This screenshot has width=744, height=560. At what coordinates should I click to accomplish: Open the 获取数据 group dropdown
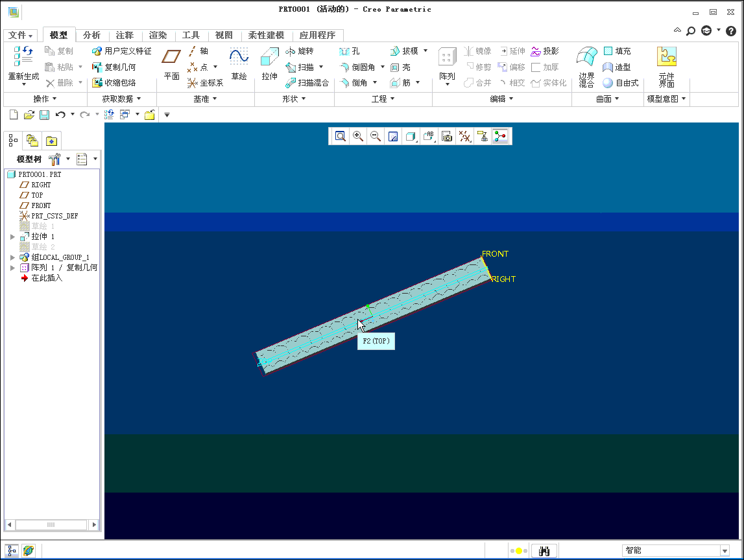[121, 99]
